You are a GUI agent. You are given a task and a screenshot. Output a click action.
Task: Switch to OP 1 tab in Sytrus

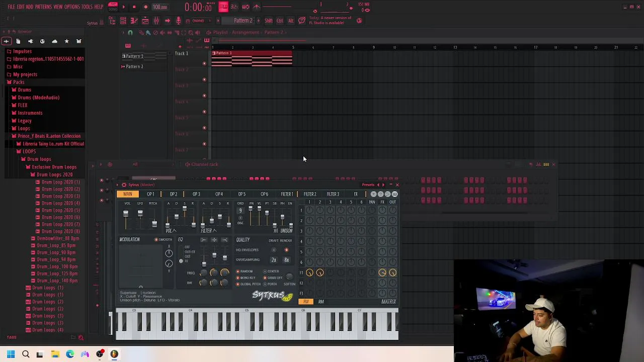(x=150, y=194)
